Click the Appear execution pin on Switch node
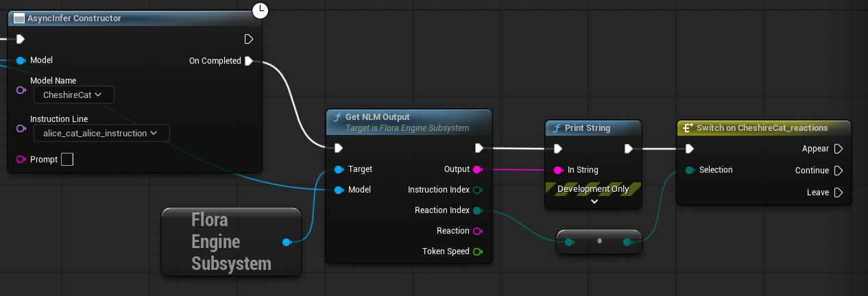The height and width of the screenshot is (296, 868). click(838, 149)
